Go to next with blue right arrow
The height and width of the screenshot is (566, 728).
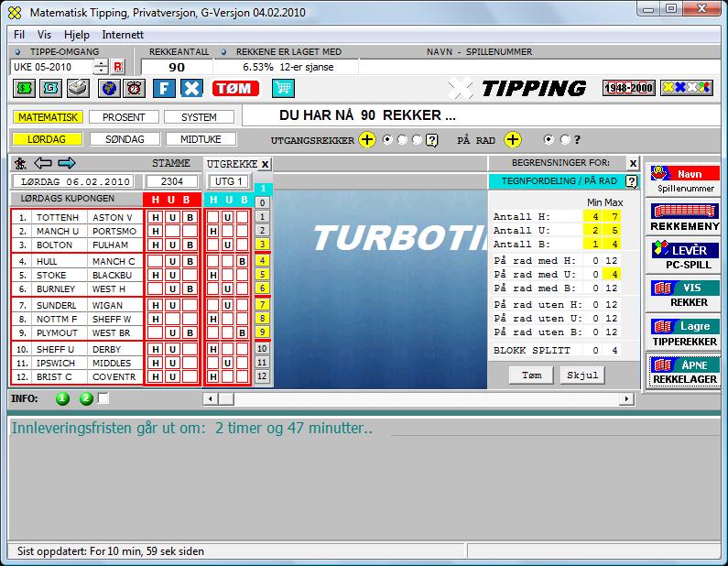(x=67, y=163)
